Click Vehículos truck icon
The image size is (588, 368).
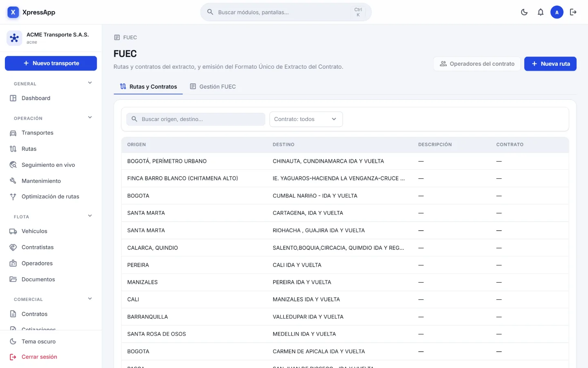point(13,231)
